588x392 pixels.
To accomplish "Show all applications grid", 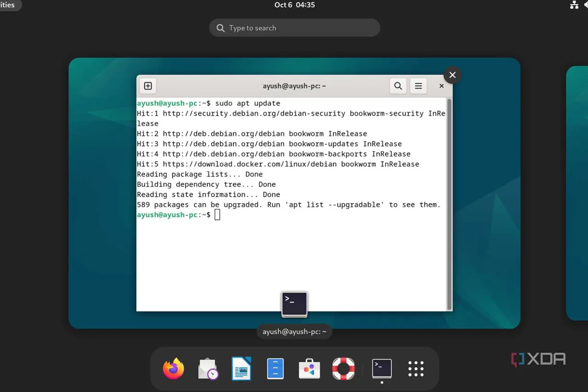I will pyautogui.click(x=416, y=369).
